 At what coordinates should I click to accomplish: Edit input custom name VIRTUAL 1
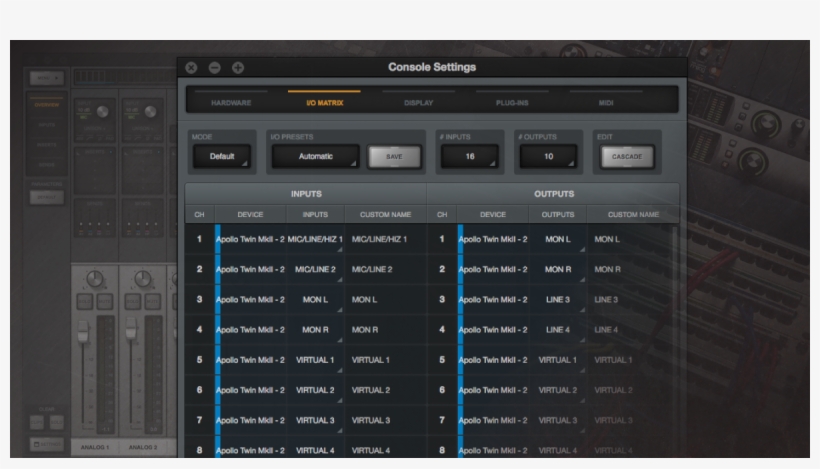(x=385, y=360)
